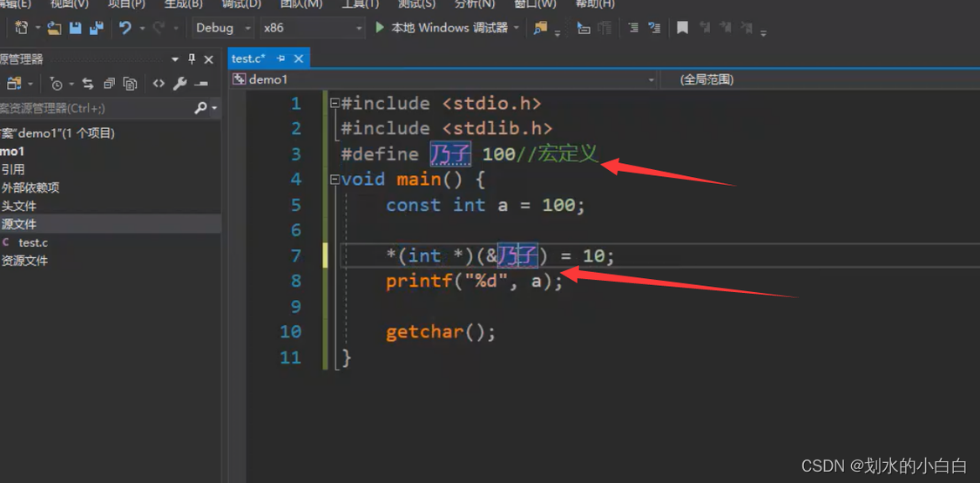980x483 pixels.
Task: Select the solution "demo1"(1 个项目) node
Action: (x=57, y=133)
